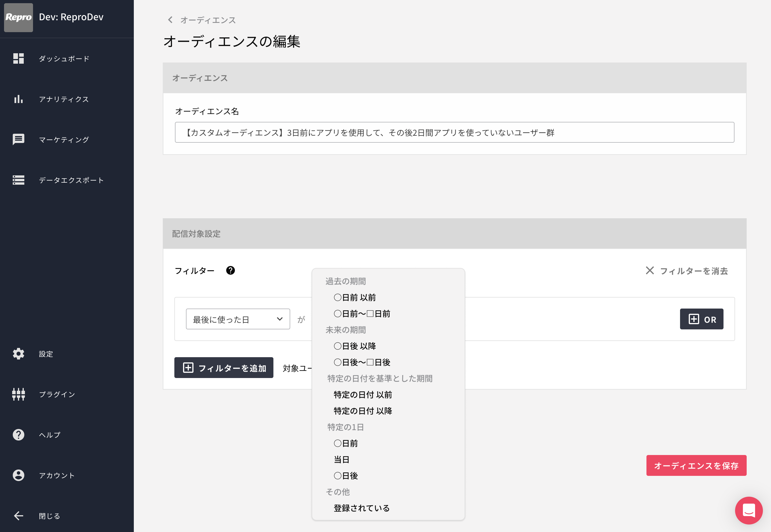Click the back chevron next to オーディエンス
The image size is (771, 532).
pos(170,20)
